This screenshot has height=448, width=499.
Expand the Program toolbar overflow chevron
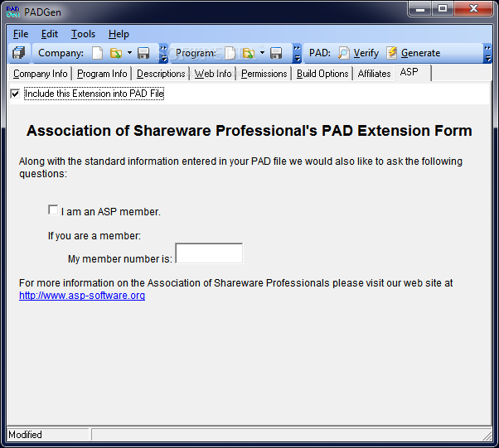click(297, 53)
